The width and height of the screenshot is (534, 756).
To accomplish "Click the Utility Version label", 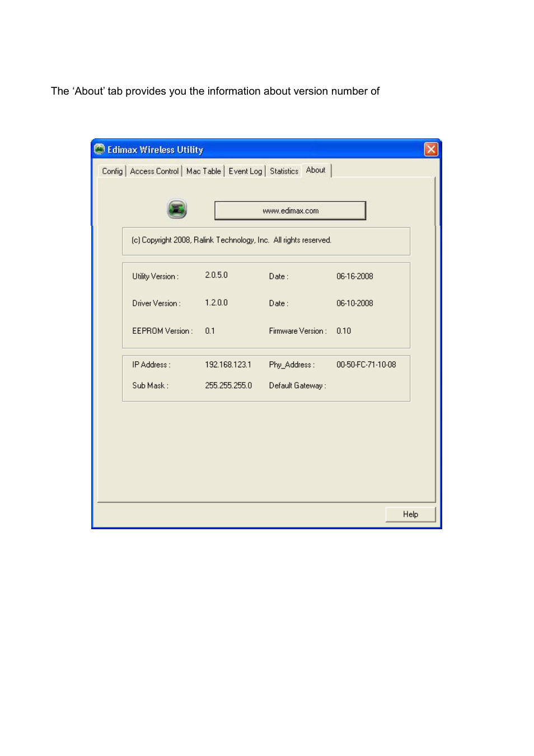I will coord(155,277).
